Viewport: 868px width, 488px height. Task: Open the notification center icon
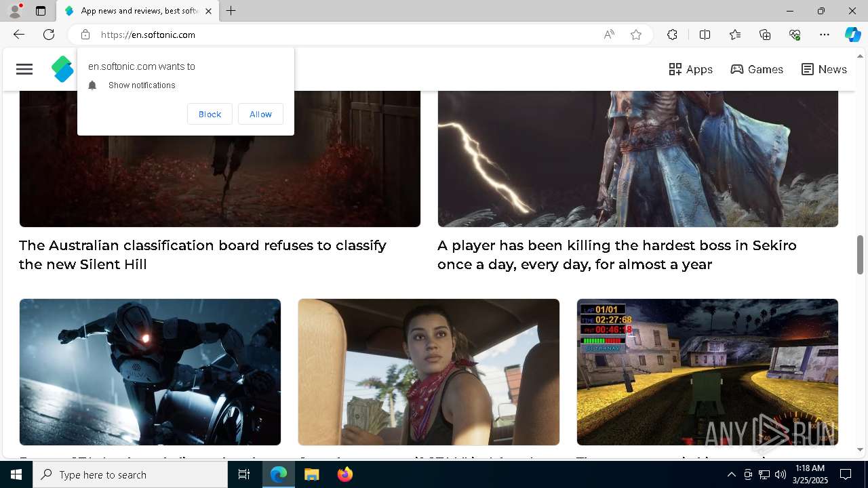click(x=846, y=474)
